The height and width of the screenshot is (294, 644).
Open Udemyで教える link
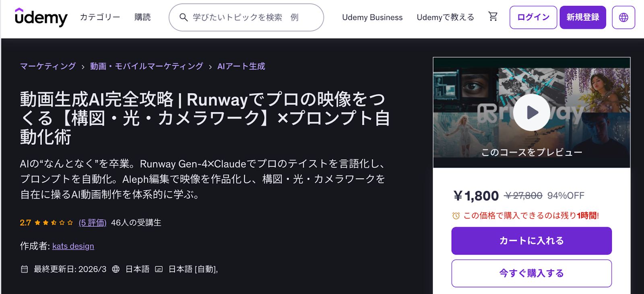coord(446,17)
